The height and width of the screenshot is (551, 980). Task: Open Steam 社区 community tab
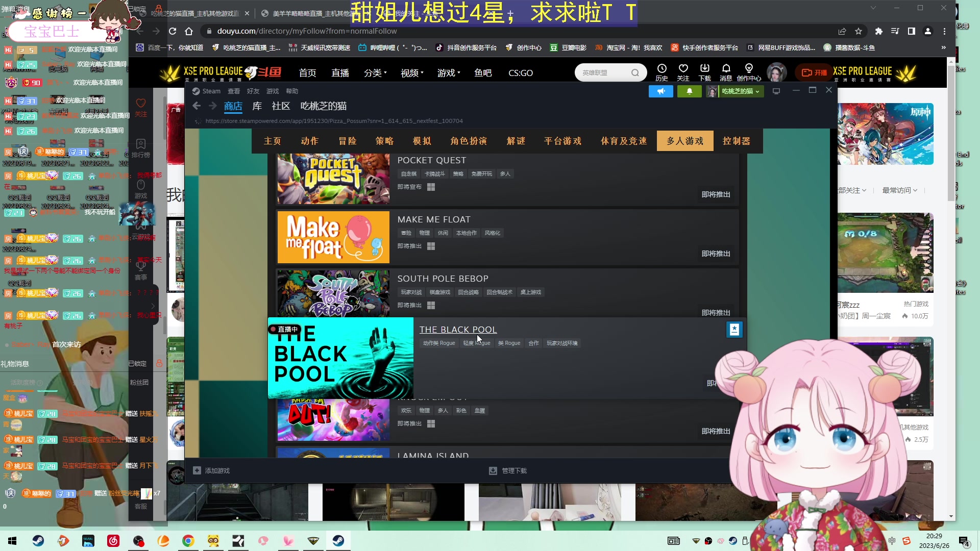click(281, 106)
